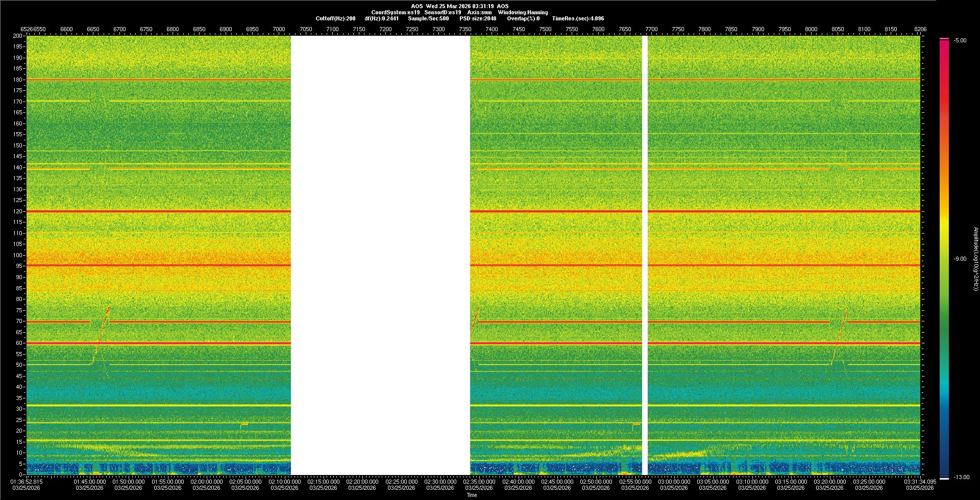Click the -5.00 colorbar maximum label

tap(960, 41)
